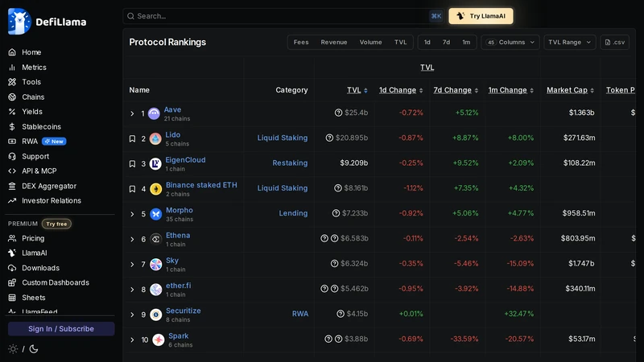Choose the 1m interval toggle

tap(466, 43)
